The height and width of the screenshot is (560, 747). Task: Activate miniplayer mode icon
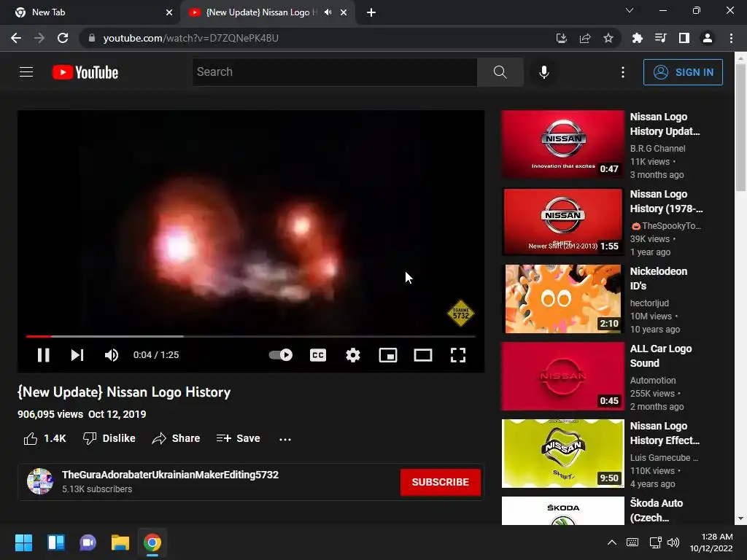(x=388, y=355)
